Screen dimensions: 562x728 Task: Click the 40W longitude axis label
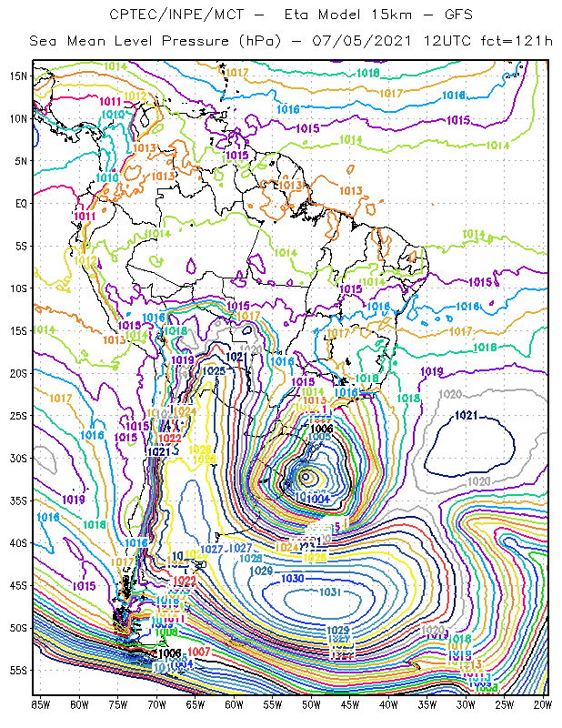388,705
